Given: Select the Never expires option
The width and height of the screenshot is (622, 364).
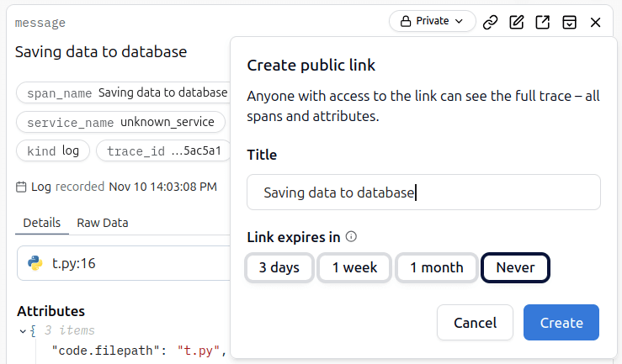Looking at the screenshot, I should (515, 267).
